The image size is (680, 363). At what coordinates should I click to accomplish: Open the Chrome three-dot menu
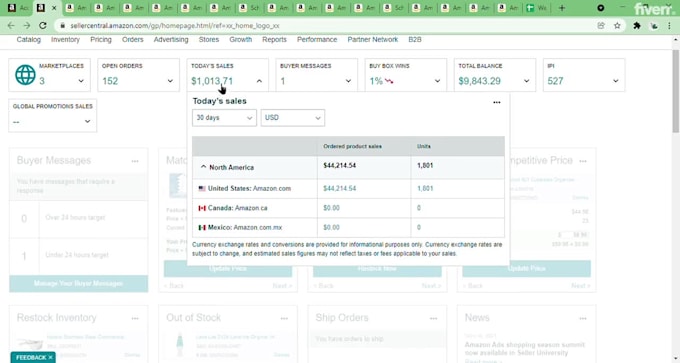click(x=670, y=26)
